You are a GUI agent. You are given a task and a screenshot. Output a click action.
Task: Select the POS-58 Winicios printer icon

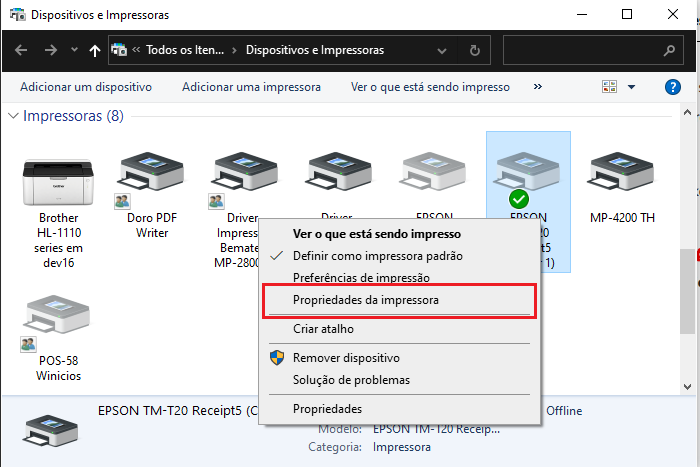[58, 315]
